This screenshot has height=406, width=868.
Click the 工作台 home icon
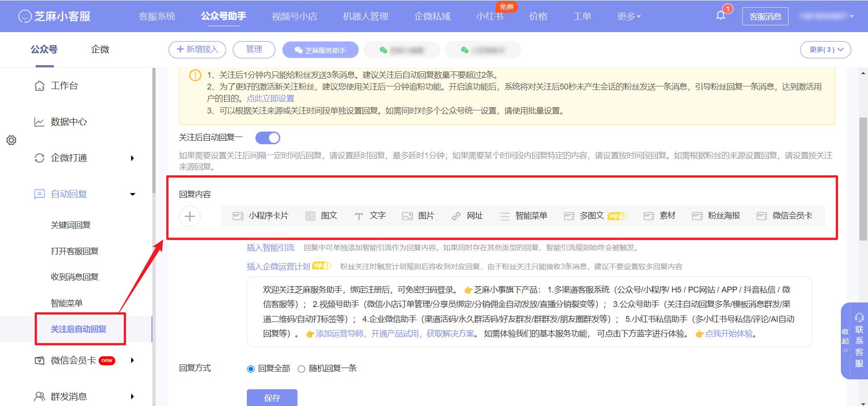pos(39,85)
